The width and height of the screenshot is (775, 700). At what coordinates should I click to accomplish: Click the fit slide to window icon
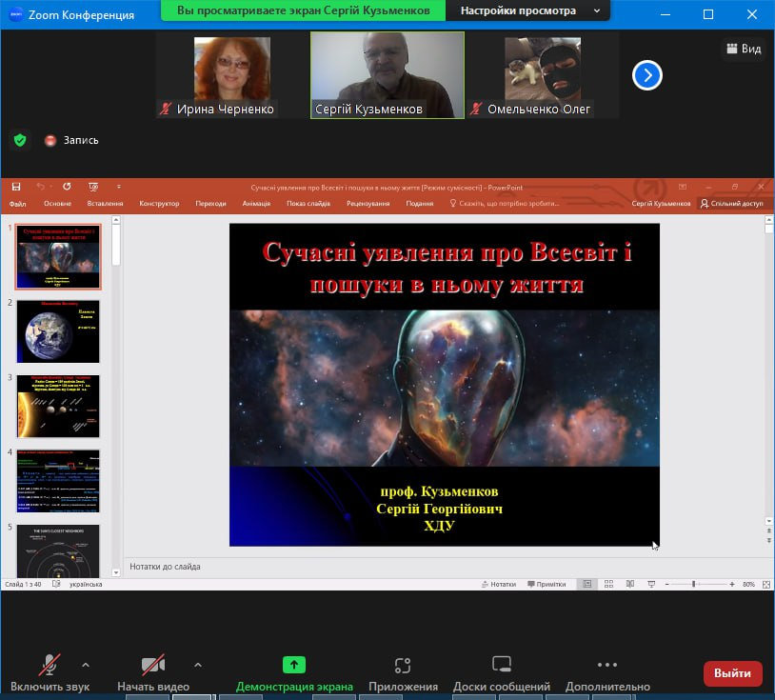766,585
